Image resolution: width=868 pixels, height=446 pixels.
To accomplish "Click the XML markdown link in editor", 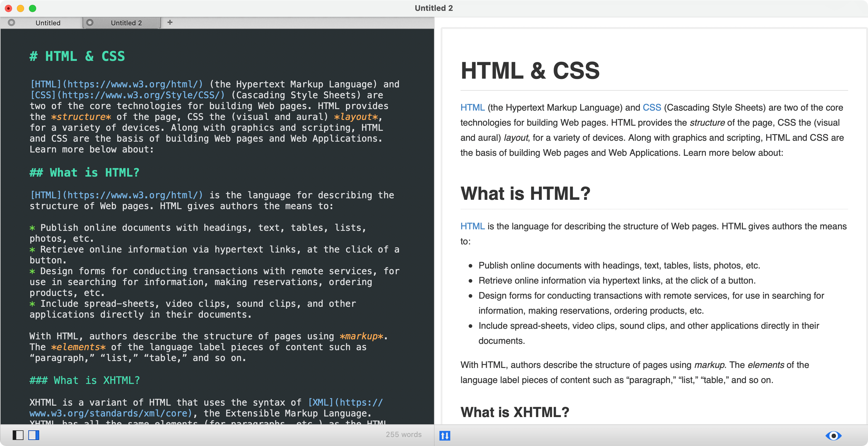I will tap(206, 408).
